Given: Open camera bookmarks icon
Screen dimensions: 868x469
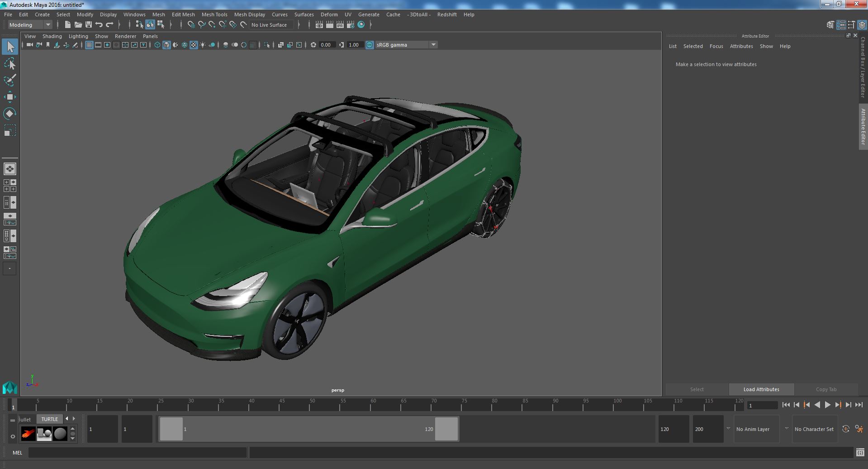Looking at the screenshot, I should click(x=48, y=45).
